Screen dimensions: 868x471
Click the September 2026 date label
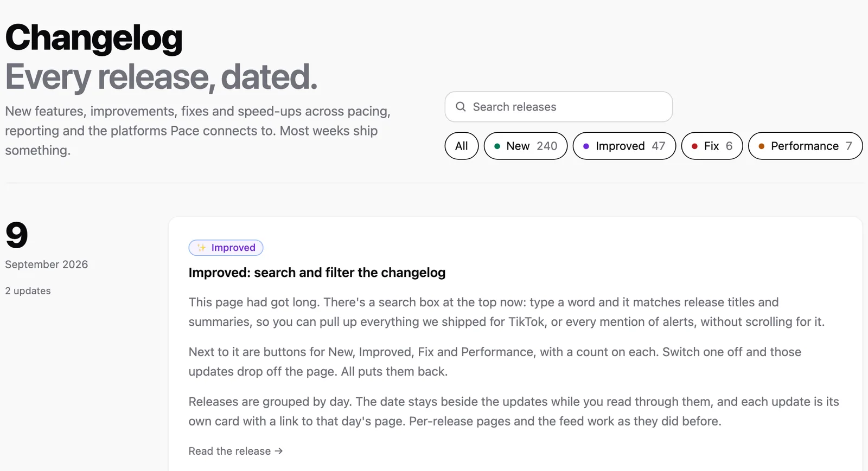[47, 264]
